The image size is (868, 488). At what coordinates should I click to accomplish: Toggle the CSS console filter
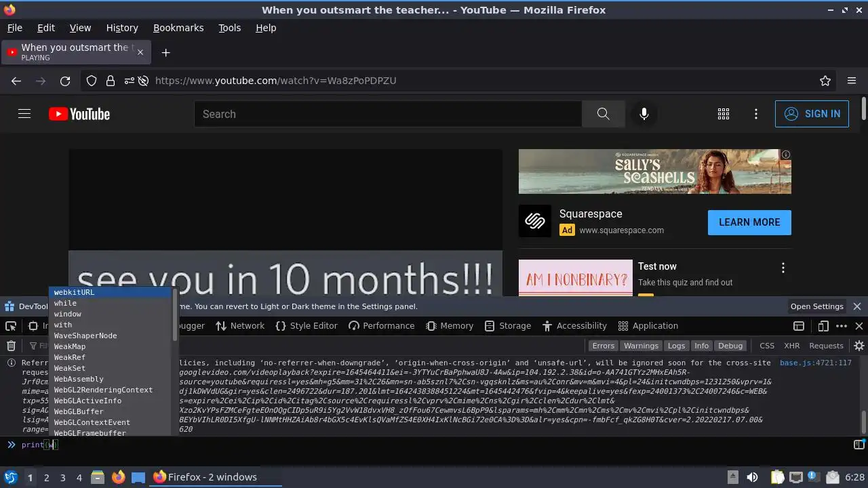pyautogui.click(x=767, y=346)
